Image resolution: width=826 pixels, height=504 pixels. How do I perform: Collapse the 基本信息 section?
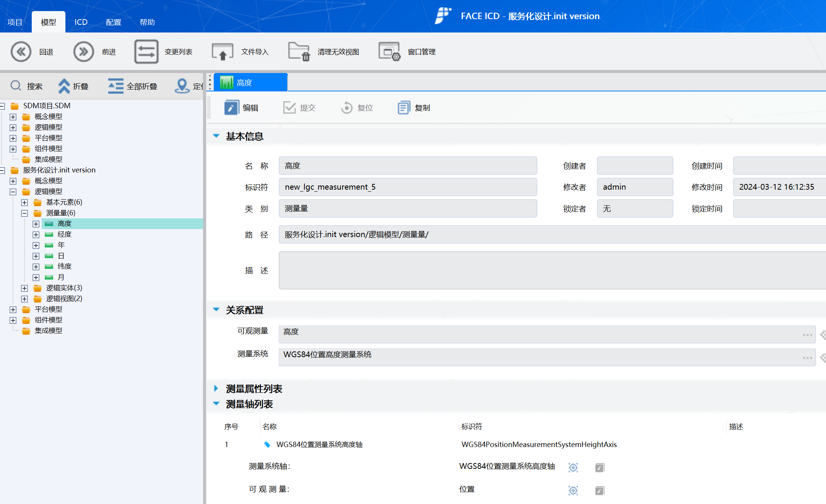tap(216, 136)
